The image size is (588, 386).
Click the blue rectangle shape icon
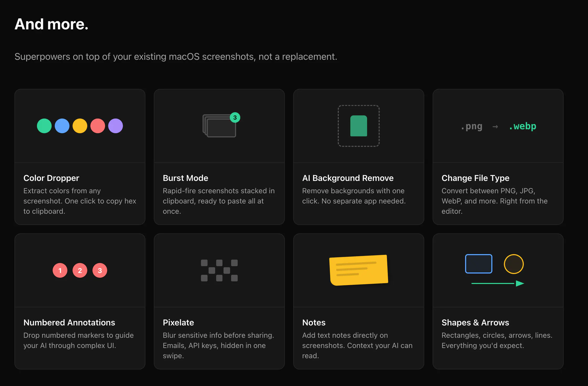(x=479, y=264)
